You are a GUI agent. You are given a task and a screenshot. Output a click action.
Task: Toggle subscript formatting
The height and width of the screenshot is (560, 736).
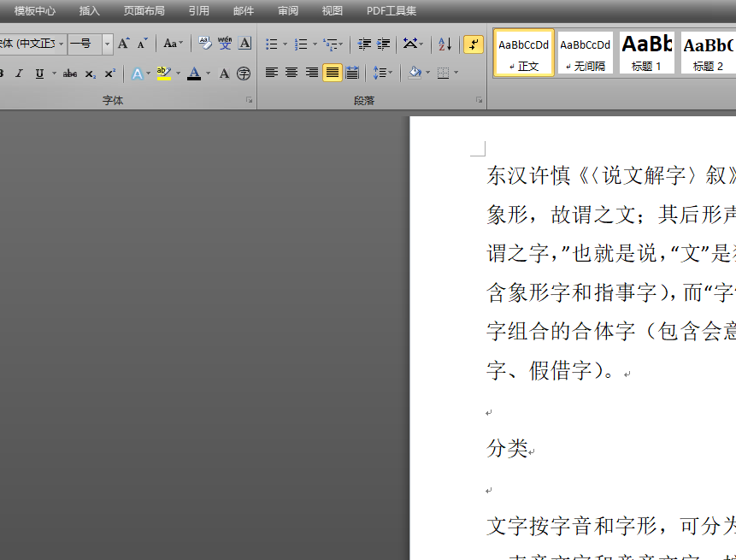point(90,74)
